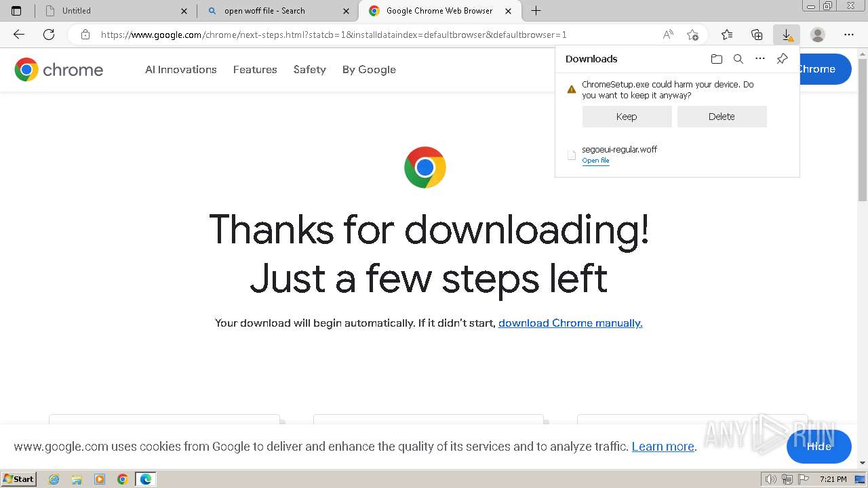Click the address bar URL
868x488 pixels.
(x=334, y=35)
